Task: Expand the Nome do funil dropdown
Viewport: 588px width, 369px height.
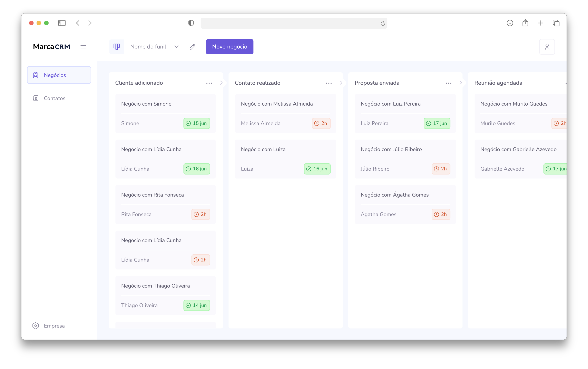Action: pyautogui.click(x=176, y=47)
